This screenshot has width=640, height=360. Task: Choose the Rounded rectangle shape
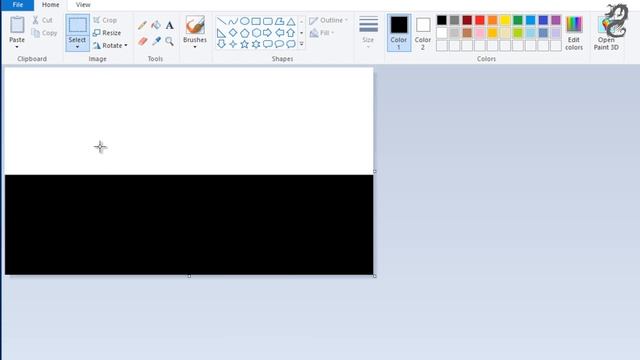click(268, 21)
